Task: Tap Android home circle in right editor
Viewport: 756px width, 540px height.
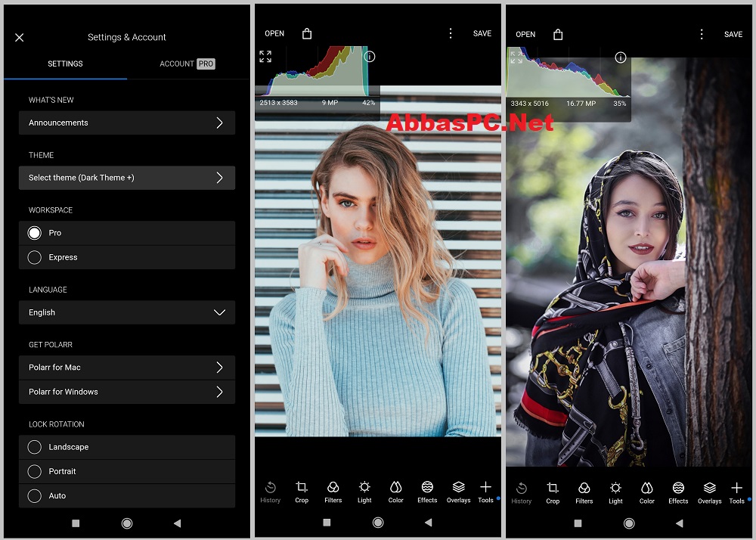Action: click(629, 523)
